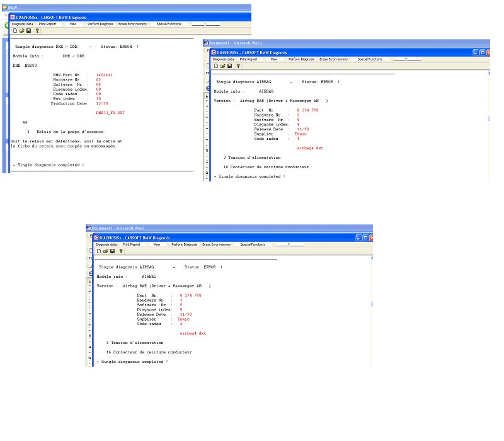The height and width of the screenshot is (441, 504).
Task: Click part number 8 374 798 in upper AIRBAG window
Action: click(307, 110)
